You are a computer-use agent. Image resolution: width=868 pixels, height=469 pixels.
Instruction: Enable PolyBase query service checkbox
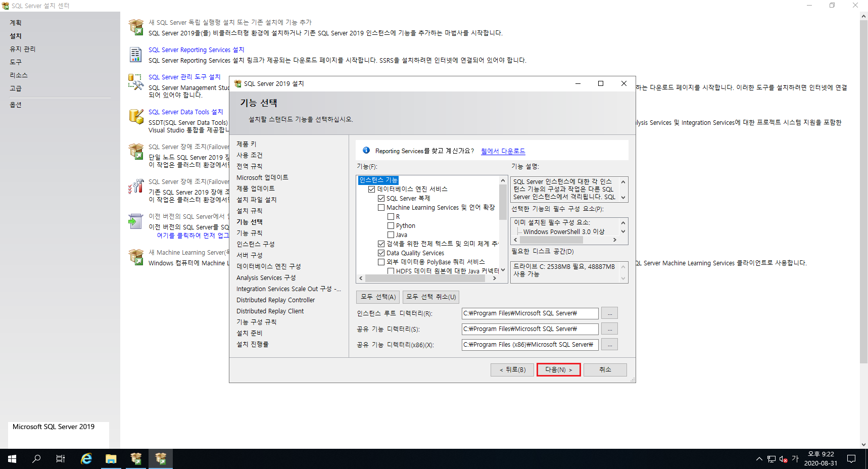(381, 262)
